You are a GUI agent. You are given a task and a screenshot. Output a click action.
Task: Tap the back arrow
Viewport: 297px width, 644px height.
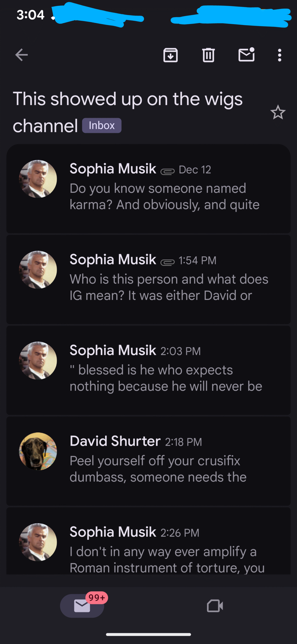21,55
